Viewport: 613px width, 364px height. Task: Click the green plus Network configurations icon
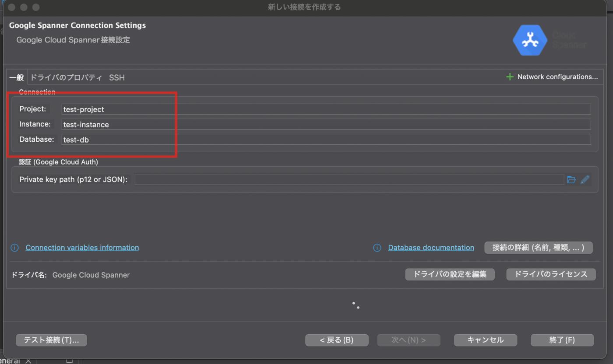(x=510, y=77)
